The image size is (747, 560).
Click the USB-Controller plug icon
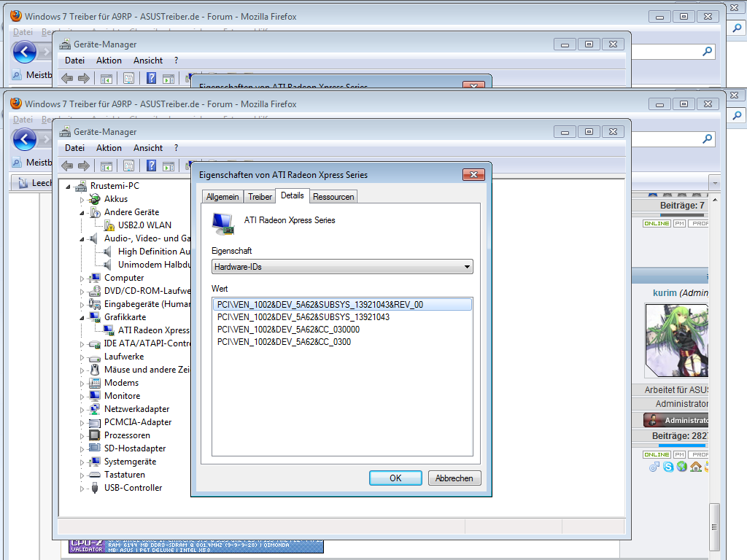pyautogui.click(x=95, y=488)
